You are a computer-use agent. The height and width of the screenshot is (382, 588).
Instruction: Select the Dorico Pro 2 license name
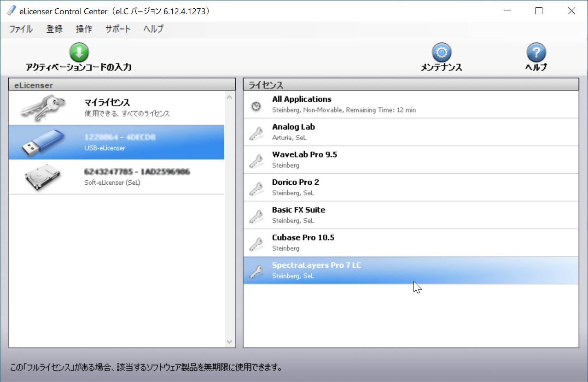tap(296, 182)
